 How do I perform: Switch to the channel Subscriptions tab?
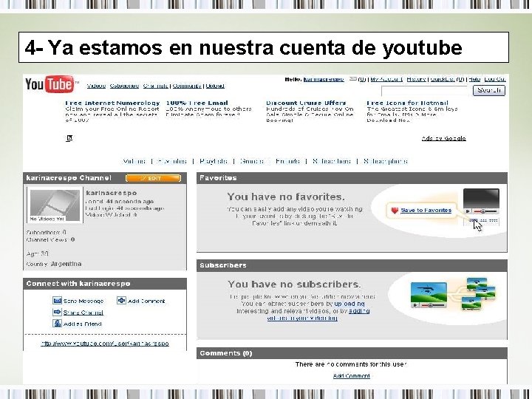(386, 161)
